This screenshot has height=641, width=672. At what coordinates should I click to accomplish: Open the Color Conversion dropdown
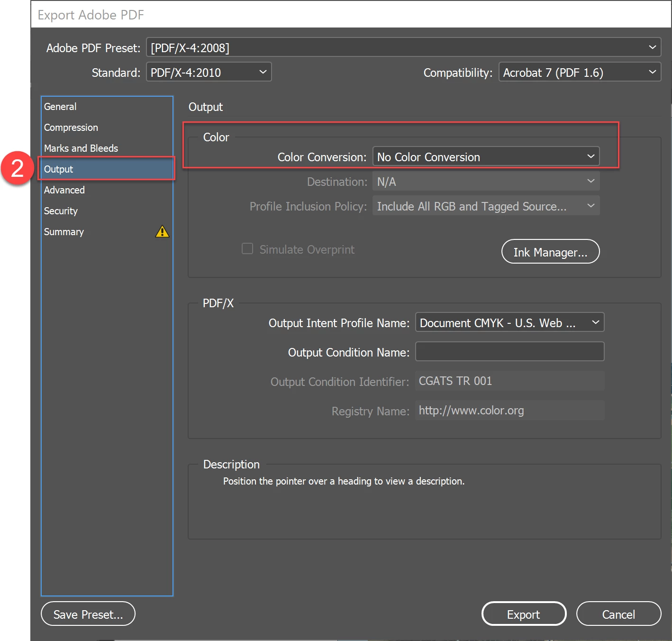pos(486,156)
